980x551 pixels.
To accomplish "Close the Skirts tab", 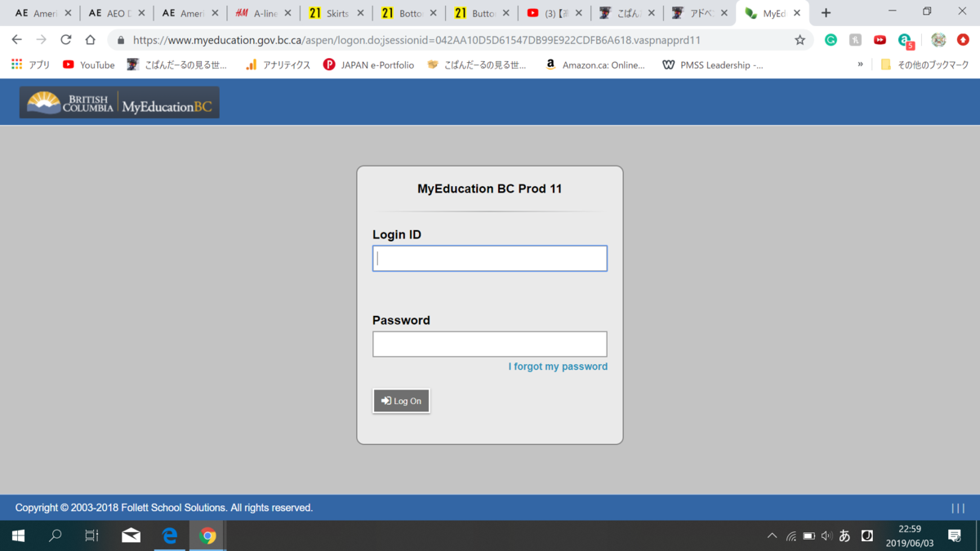I will [x=360, y=13].
